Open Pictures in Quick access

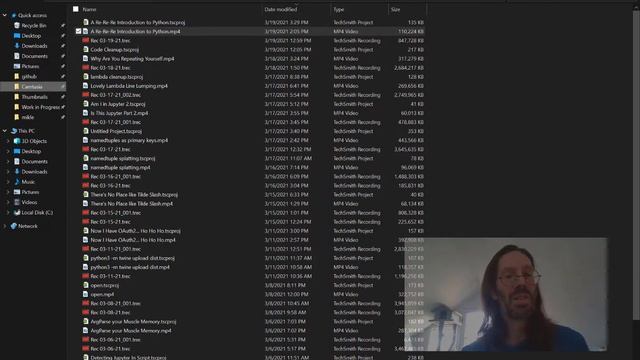coord(30,66)
